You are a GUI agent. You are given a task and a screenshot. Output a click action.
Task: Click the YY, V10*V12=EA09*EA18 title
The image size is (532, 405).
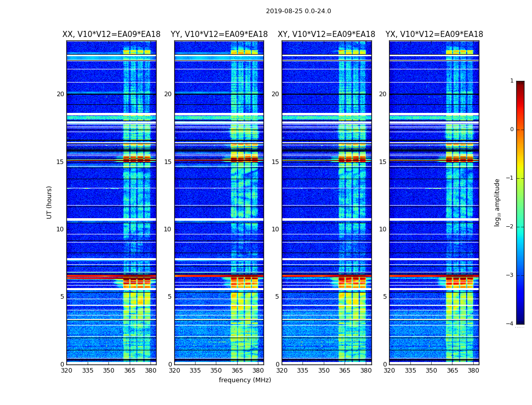pos(219,34)
